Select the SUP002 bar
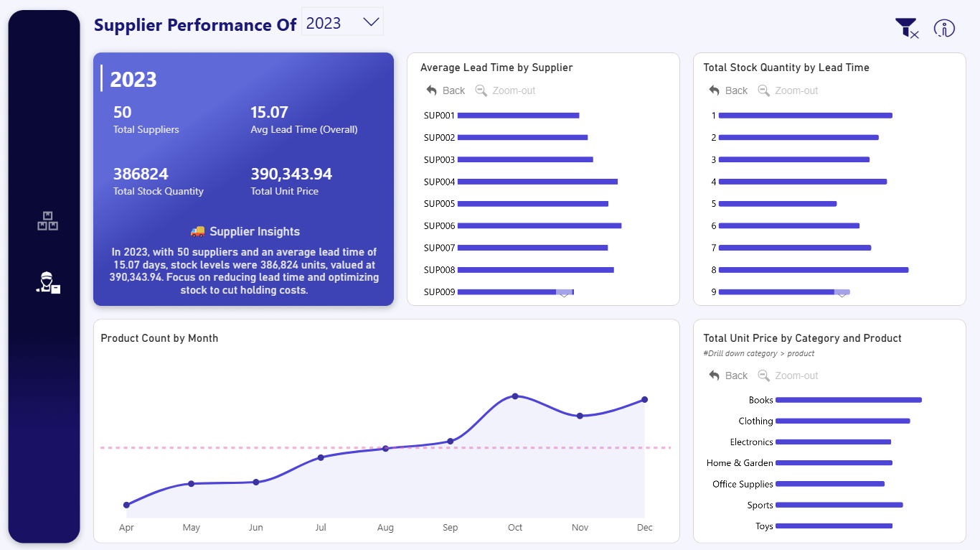Screen dimensions: 980x550 [522, 138]
